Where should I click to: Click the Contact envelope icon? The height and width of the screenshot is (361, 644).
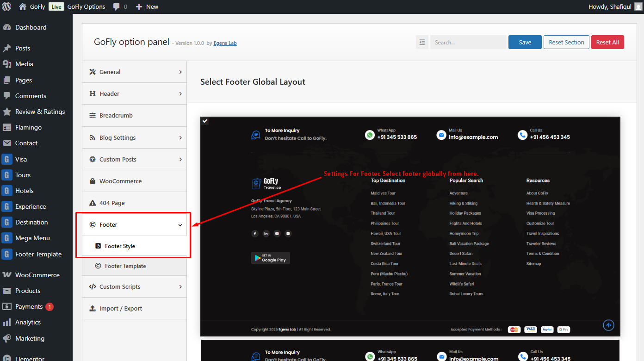(6, 143)
